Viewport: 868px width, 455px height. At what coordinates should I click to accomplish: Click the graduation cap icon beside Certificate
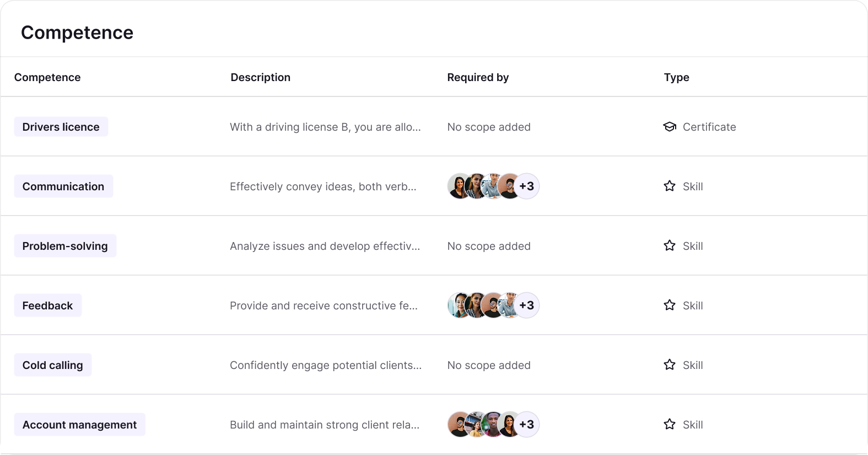[x=670, y=127]
